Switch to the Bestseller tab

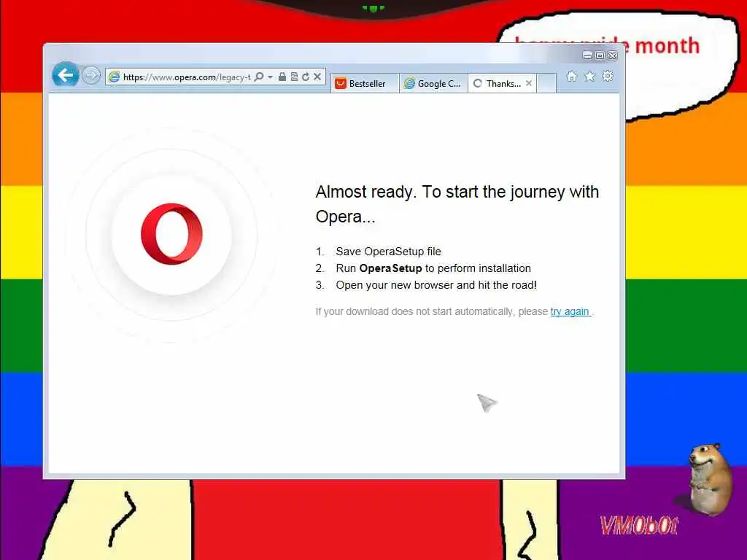(365, 83)
